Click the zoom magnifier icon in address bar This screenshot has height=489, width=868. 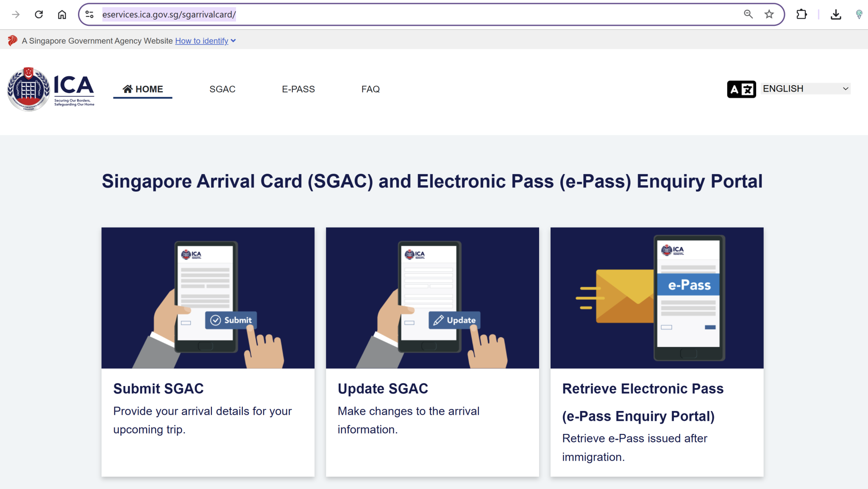click(748, 14)
